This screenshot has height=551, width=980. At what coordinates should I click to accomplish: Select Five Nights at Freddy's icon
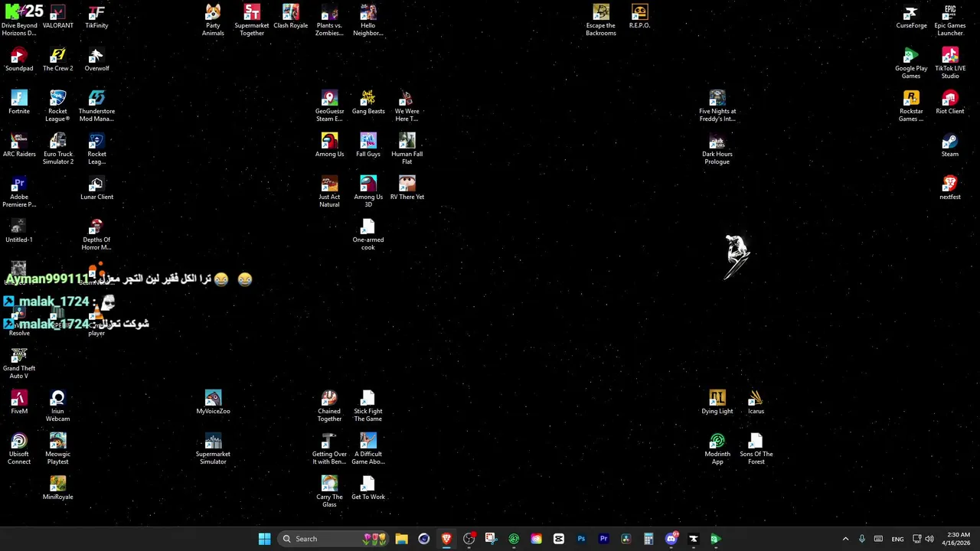(717, 106)
